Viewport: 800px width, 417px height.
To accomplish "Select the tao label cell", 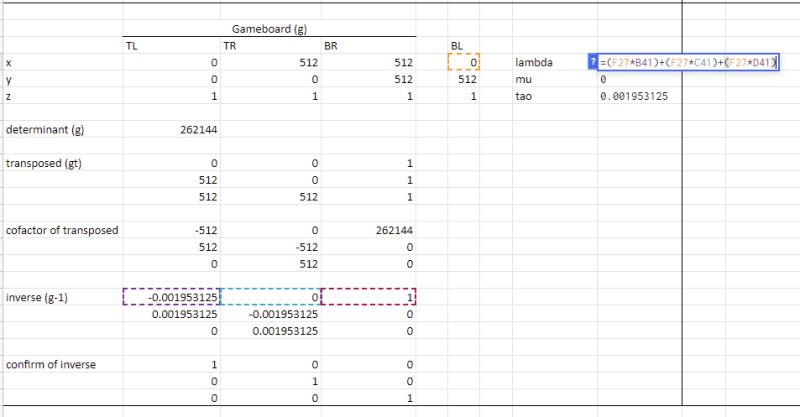I will pyautogui.click(x=555, y=96).
